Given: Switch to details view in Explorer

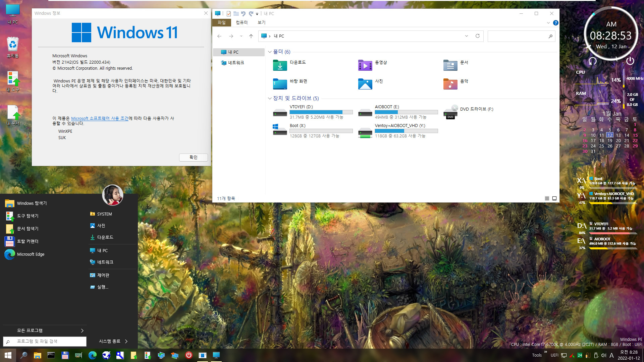Looking at the screenshot, I should pos(547,198).
